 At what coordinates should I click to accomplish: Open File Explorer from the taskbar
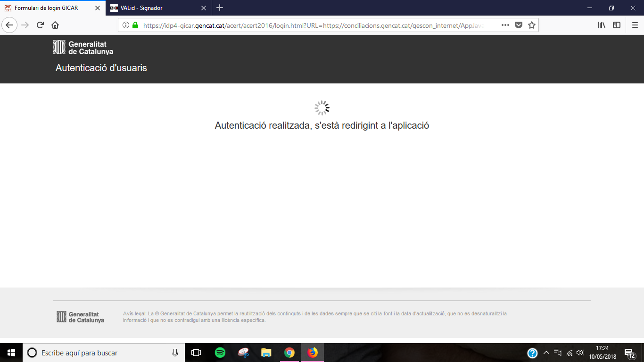266,353
